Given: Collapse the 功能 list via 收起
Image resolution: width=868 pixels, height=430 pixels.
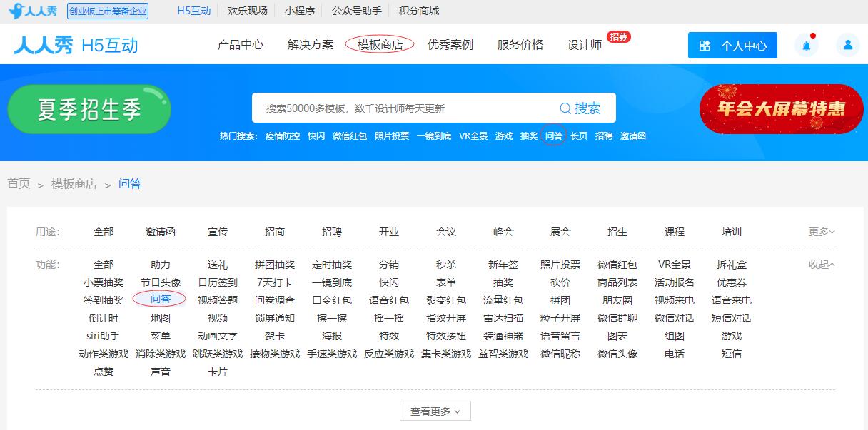Looking at the screenshot, I should point(822,265).
